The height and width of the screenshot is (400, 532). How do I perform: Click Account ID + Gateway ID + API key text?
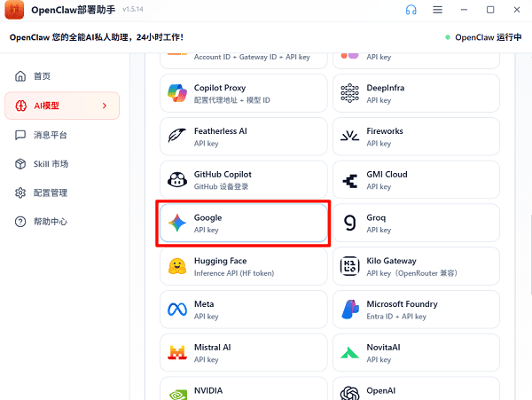point(252,57)
